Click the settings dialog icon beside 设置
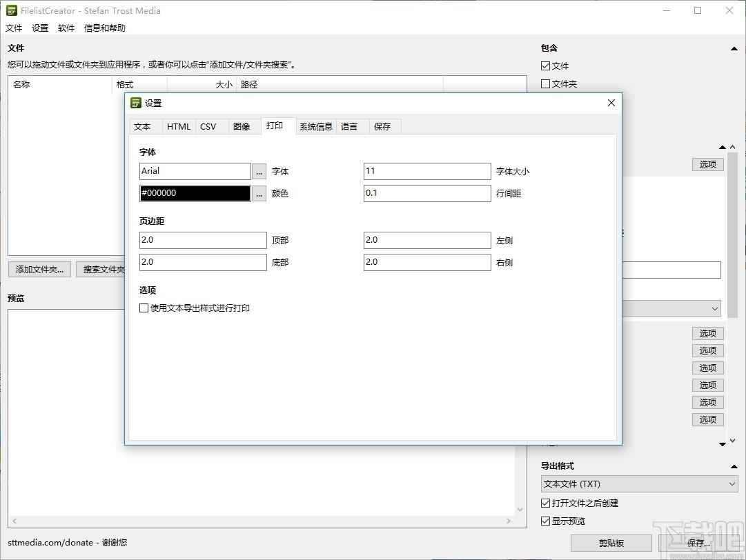 point(136,103)
